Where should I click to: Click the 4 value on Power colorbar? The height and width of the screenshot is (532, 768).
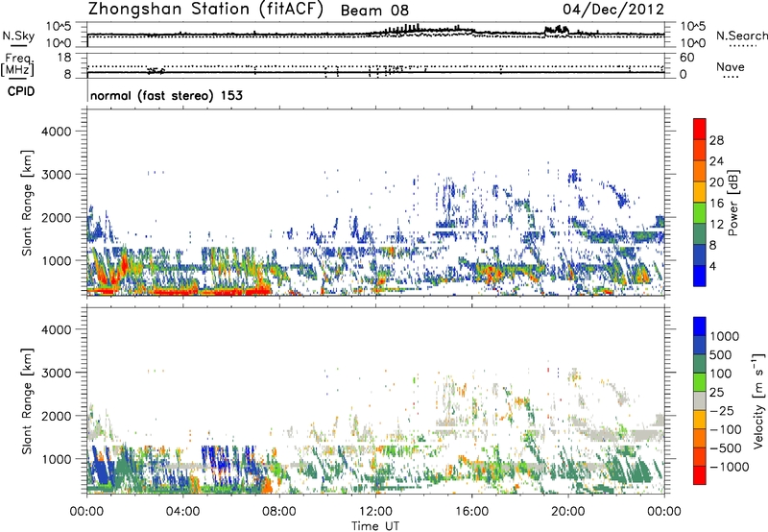pyautogui.click(x=712, y=267)
